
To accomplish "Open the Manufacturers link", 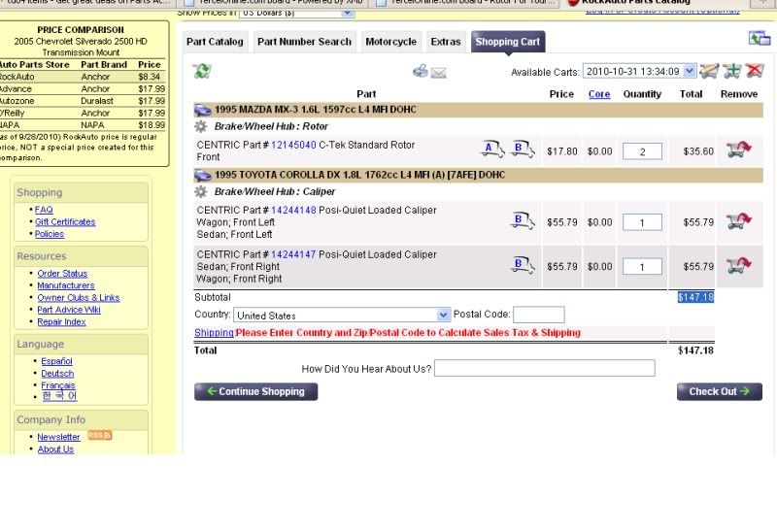I will (x=66, y=285).
